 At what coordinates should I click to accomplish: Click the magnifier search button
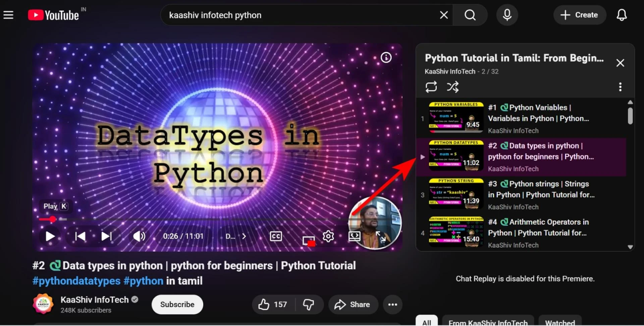tap(470, 15)
